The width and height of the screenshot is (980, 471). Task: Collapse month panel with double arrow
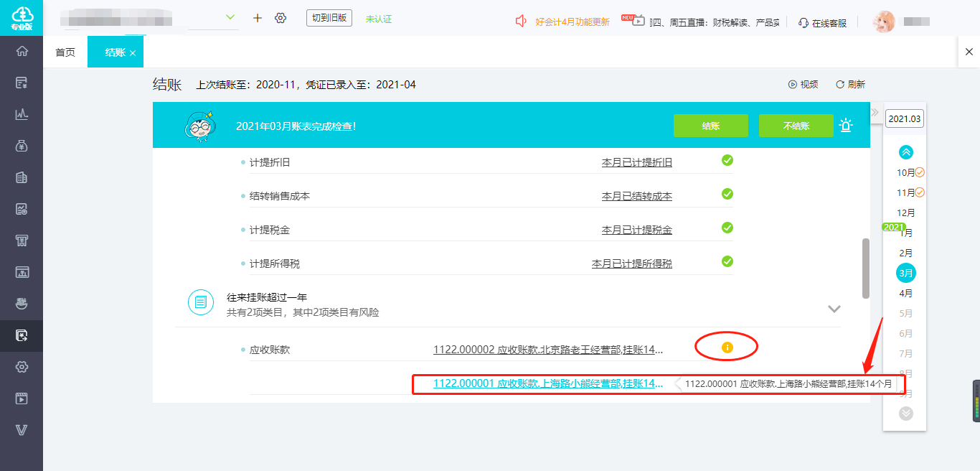(x=875, y=113)
